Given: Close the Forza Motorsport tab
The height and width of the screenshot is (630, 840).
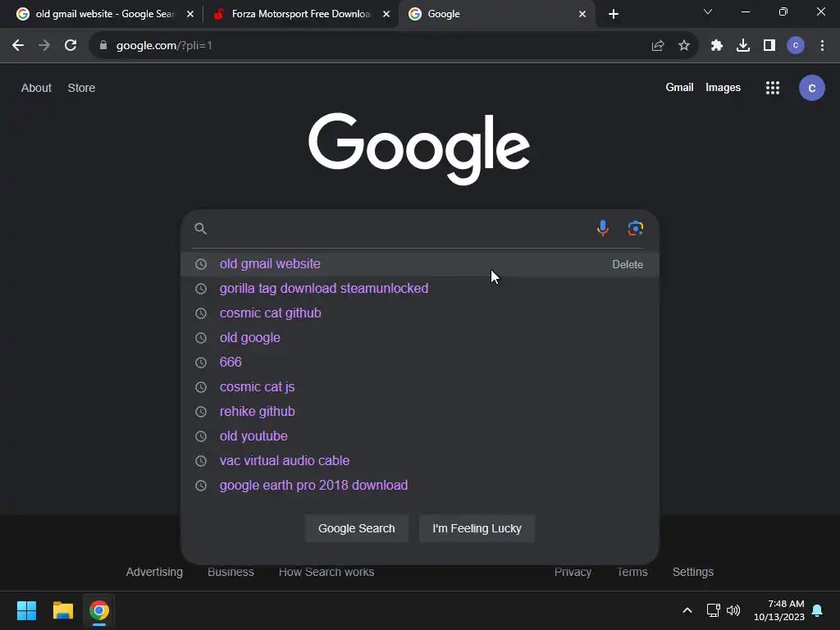Looking at the screenshot, I should point(386,14).
